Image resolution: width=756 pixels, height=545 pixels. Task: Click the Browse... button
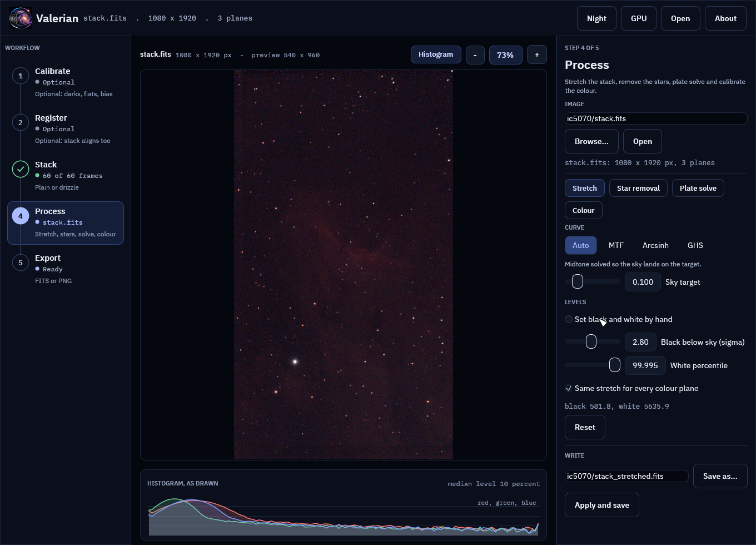click(x=591, y=141)
